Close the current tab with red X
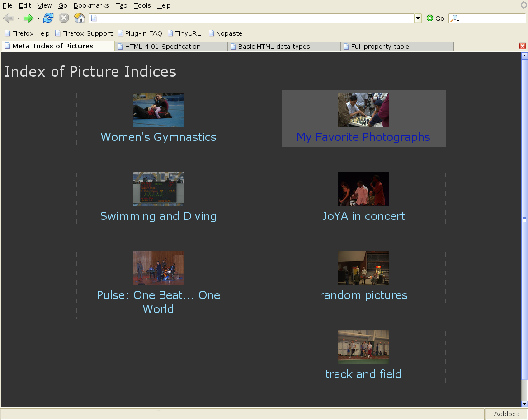 pyautogui.click(x=523, y=46)
